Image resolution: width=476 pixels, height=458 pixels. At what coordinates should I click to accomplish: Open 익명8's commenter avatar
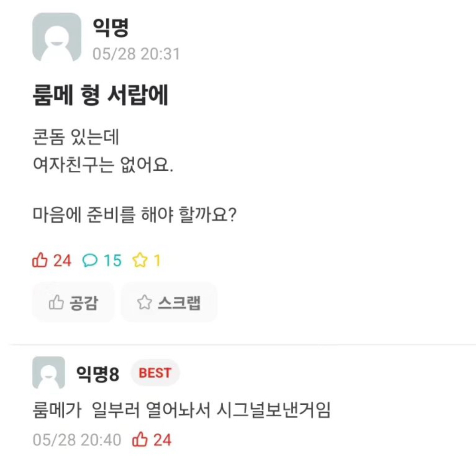coord(49,373)
